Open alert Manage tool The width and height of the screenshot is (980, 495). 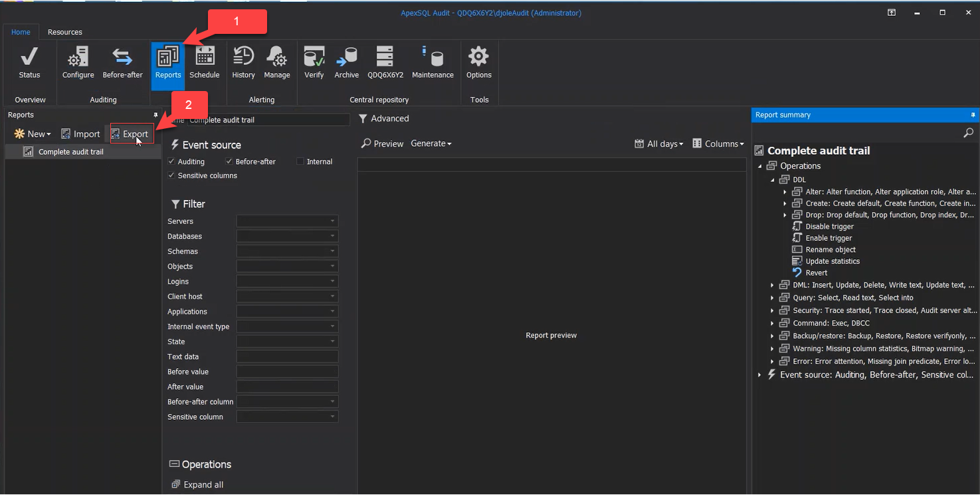coord(277,63)
